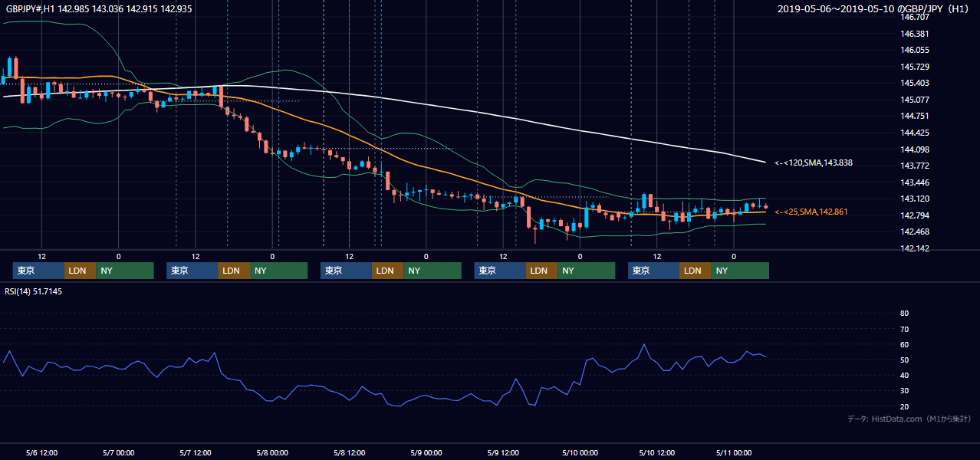The width and height of the screenshot is (980, 460).
Task: Click the RSI(14) 51.7145 indicator label
Action: pos(34,291)
